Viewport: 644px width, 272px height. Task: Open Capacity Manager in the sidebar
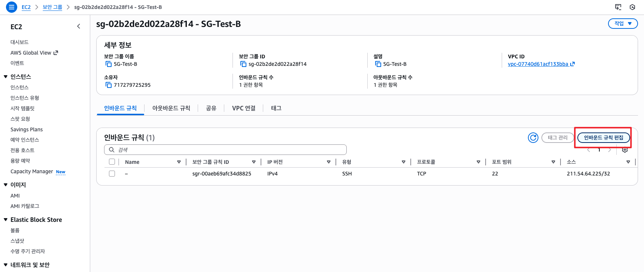(32, 171)
